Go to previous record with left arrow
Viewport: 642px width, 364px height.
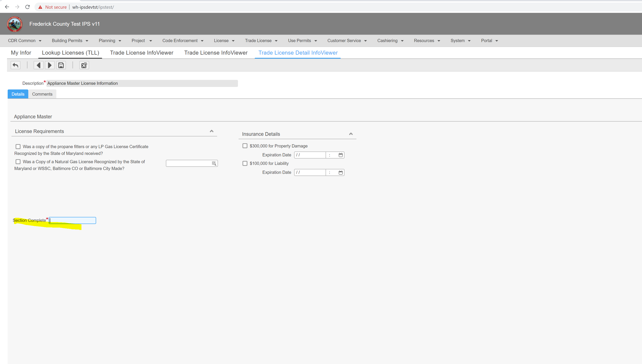tap(38, 65)
